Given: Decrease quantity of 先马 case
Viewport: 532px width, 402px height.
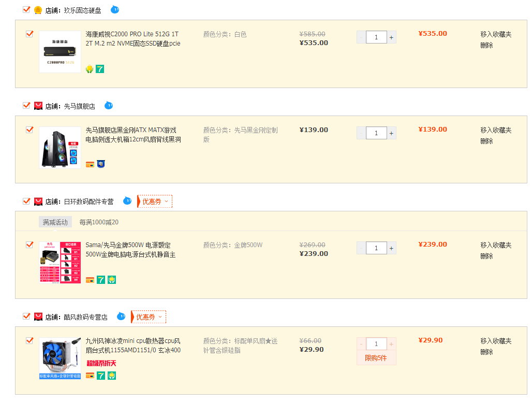Looking at the screenshot, I should click(361, 133).
